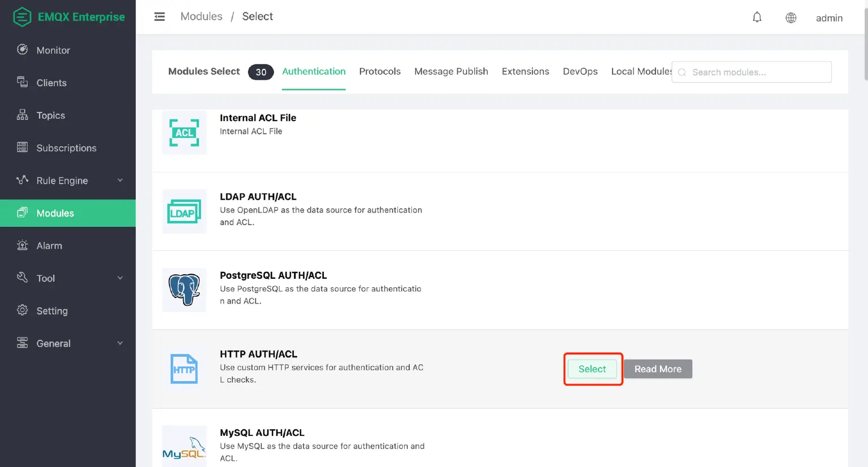The image size is (868, 467).
Task: Open the Topics page
Action: coord(50,115)
